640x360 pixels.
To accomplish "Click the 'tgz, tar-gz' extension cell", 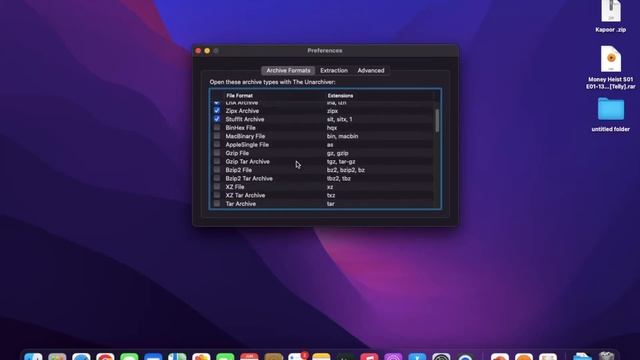I will pyautogui.click(x=341, y=162).
